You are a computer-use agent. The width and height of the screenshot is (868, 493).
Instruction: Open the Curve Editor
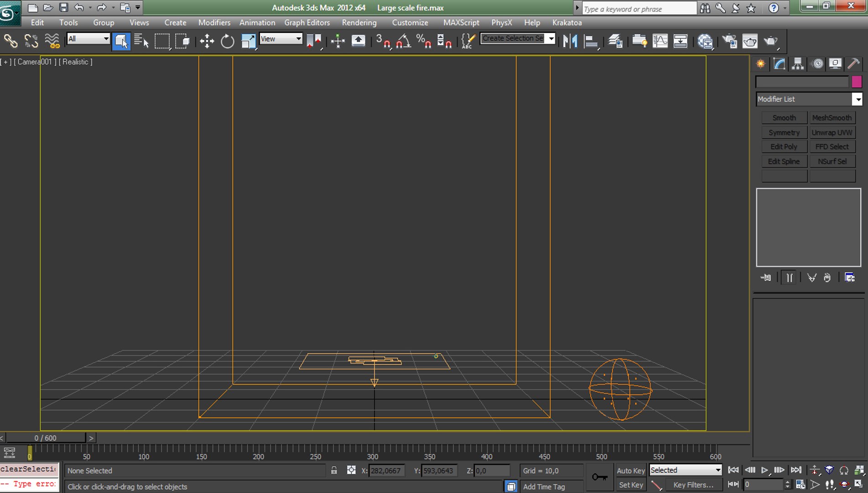coord(660,41)
